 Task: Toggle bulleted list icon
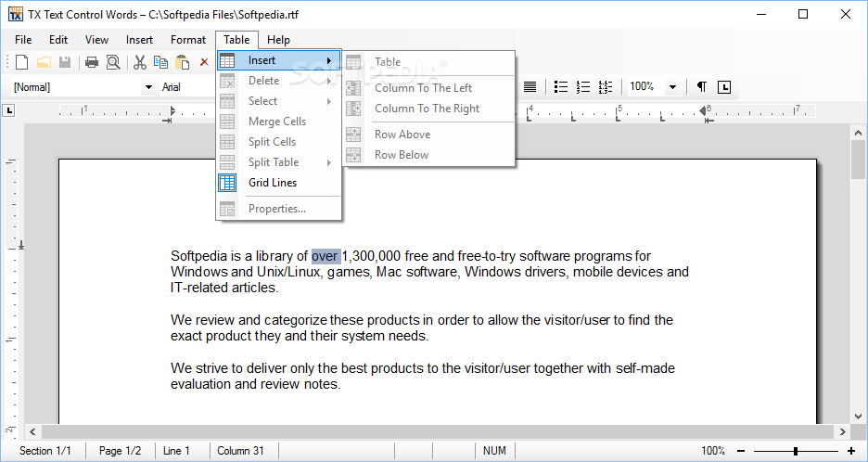coord(561,86)
